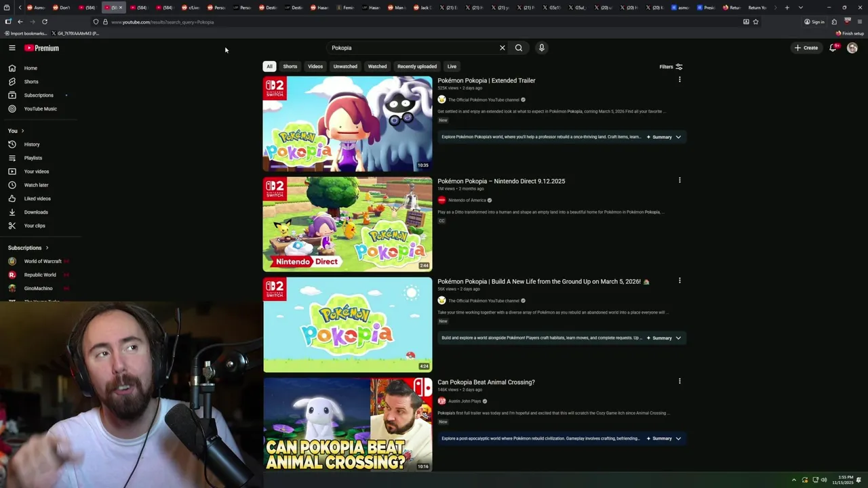Image resolution: width=868 pixels, height=488 pixels.
Task: Open more options for Nintendo Direct video
Action: pos(679,180)
